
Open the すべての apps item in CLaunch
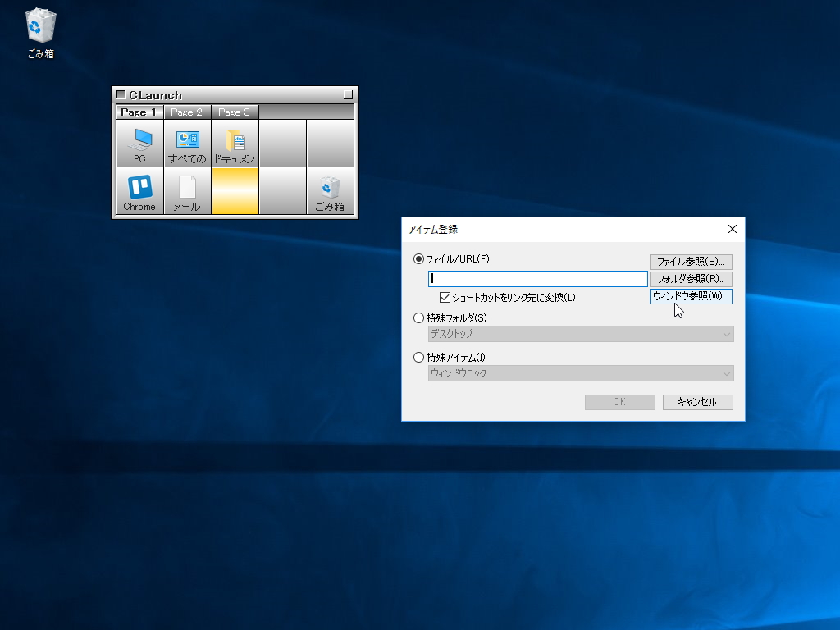[187, 143]
